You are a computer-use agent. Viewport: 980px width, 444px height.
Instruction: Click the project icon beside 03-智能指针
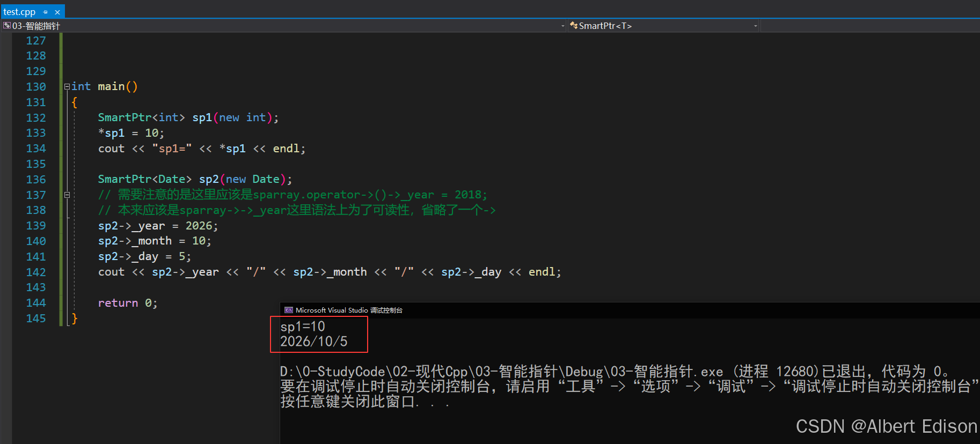point(7,25)
